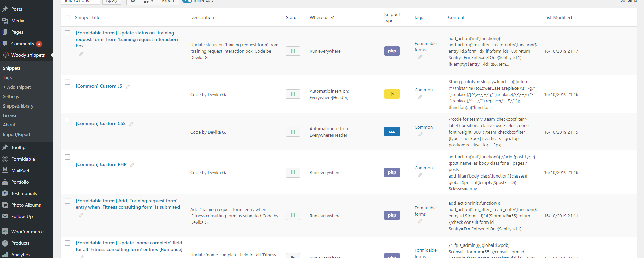The height and width of the screenshot is (258, 644).
Task: Click the Testimonials speech bubble icon
Action: coord(5,193)
